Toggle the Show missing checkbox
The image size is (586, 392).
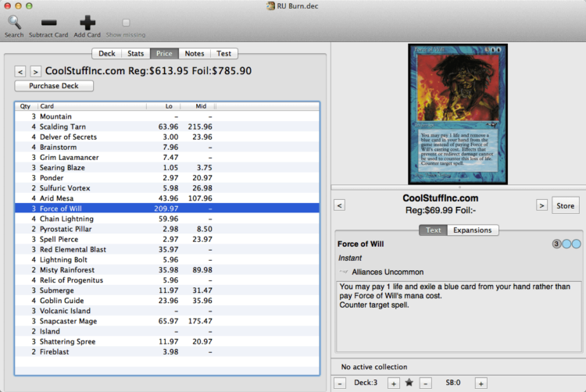coord(126,23)
